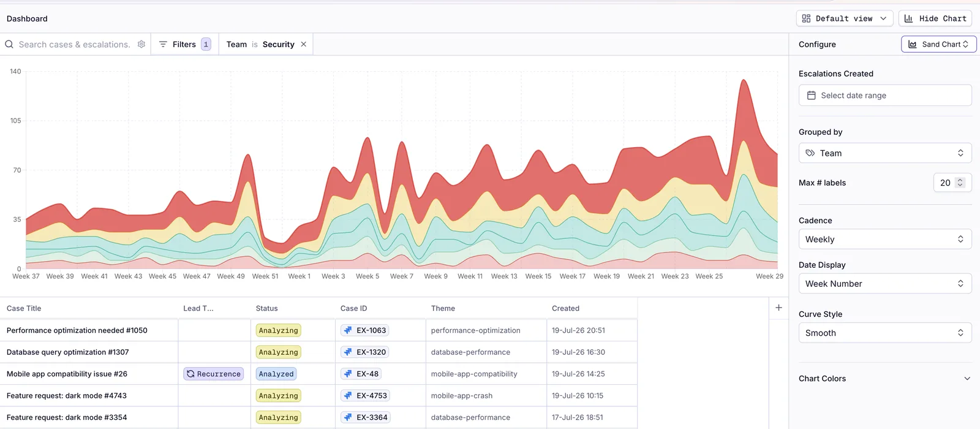Open case Feature request: dark mode #3354
Viewport: 980px width, 429px height.
[67, 417]
